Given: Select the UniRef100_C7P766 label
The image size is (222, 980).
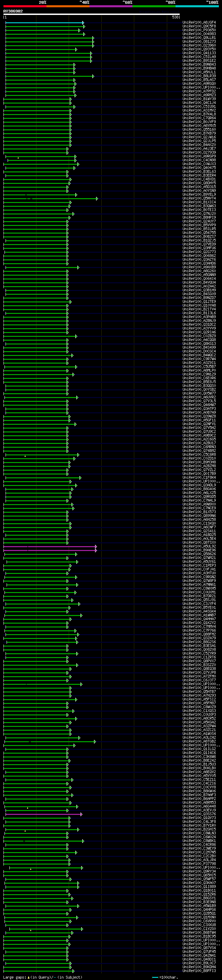Looking at the screenshot, I should pyautogui.click(x=199, y=630).
